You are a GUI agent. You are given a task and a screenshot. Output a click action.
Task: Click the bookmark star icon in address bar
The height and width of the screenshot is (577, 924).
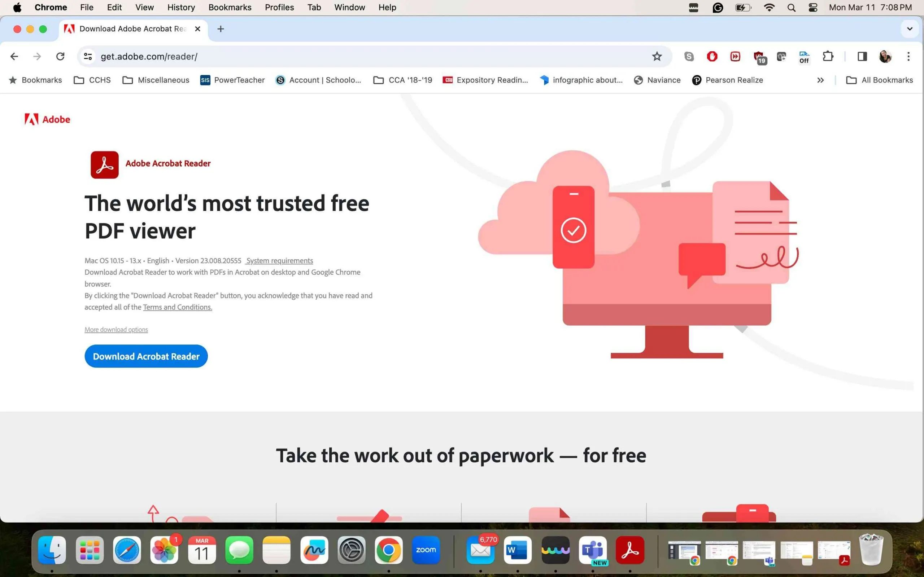click(x=656, y=56)
